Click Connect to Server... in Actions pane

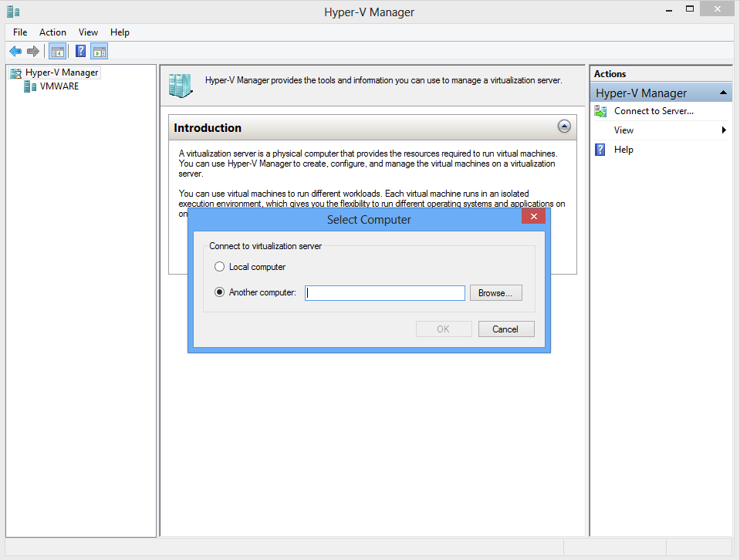click(x=654, y=111)
